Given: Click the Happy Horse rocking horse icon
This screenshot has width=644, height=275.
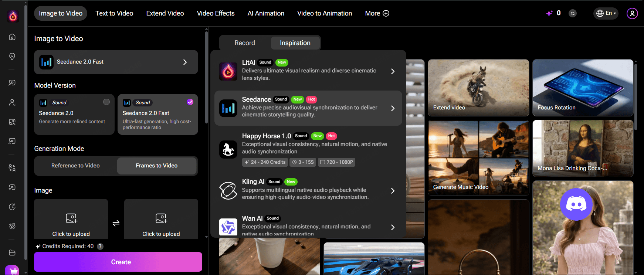Looking at the screenshot, I should click(x=228, y=149).
